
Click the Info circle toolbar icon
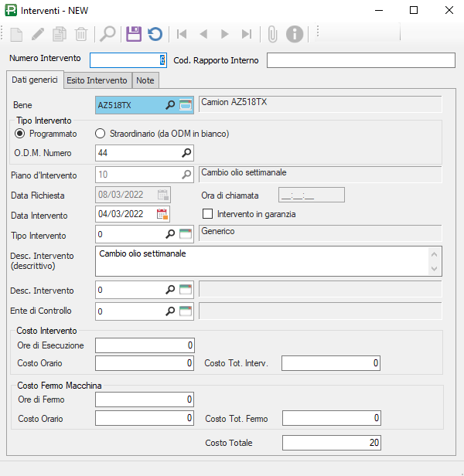[x=294, y=33]
